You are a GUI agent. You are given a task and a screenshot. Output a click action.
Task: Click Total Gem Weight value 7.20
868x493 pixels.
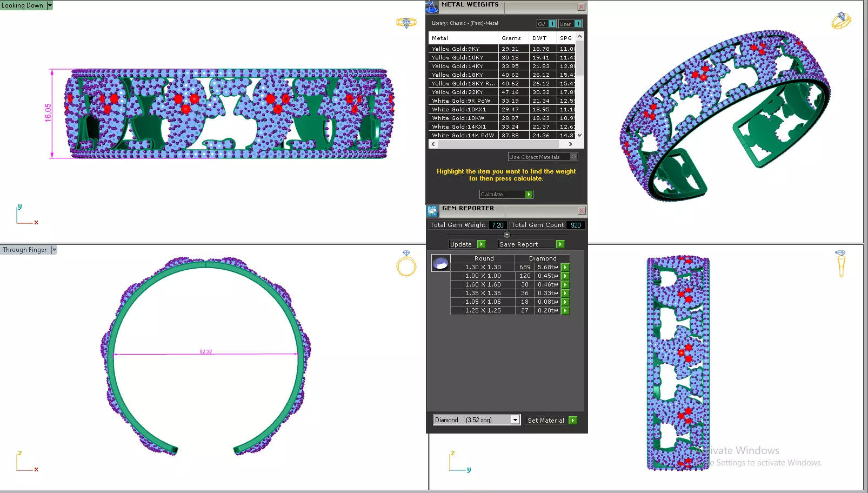(x=498, y=225)
